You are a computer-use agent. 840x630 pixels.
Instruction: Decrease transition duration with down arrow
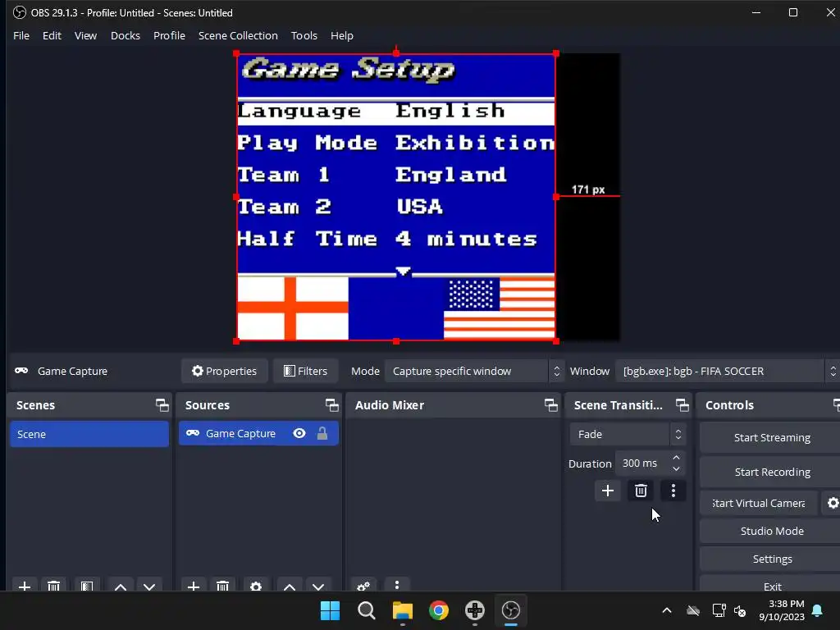[x=676, y=468]
